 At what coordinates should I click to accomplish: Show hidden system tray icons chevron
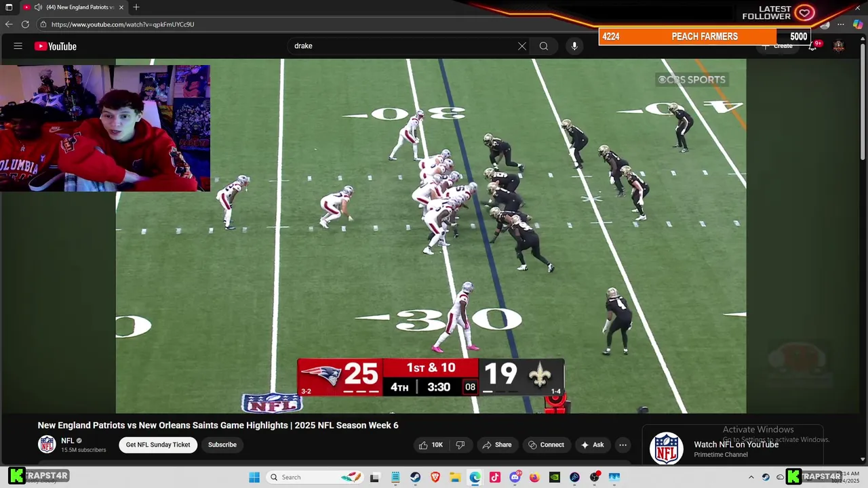751,477
